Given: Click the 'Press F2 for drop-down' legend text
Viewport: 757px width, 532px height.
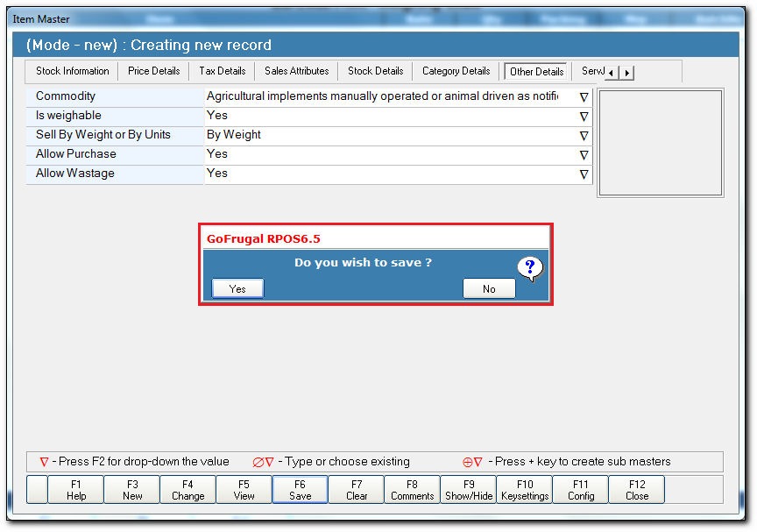Looking at the screenshot, I should click(x=140, y=462).
